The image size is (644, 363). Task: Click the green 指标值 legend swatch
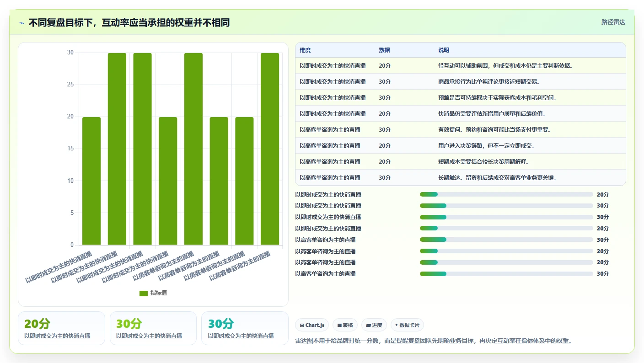(144, 293)
